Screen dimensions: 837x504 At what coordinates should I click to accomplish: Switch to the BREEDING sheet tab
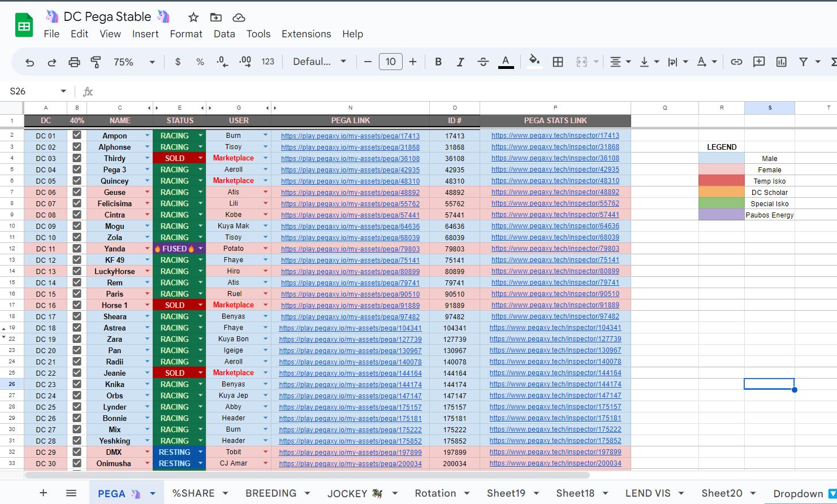pos(271,493)
